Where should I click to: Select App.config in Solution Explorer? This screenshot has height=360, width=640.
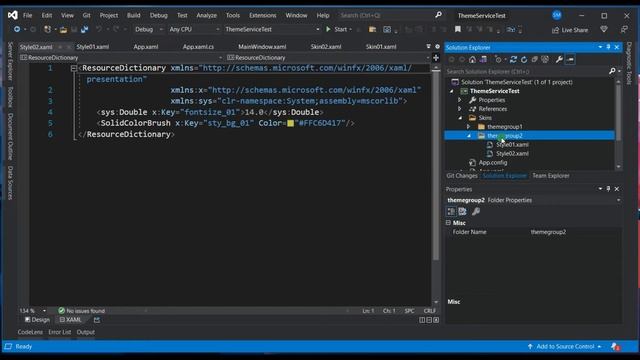point(493,163)
